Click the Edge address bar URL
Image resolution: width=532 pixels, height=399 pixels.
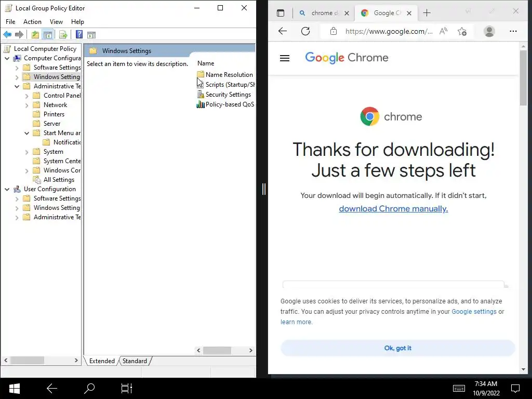tap(389, 31)
